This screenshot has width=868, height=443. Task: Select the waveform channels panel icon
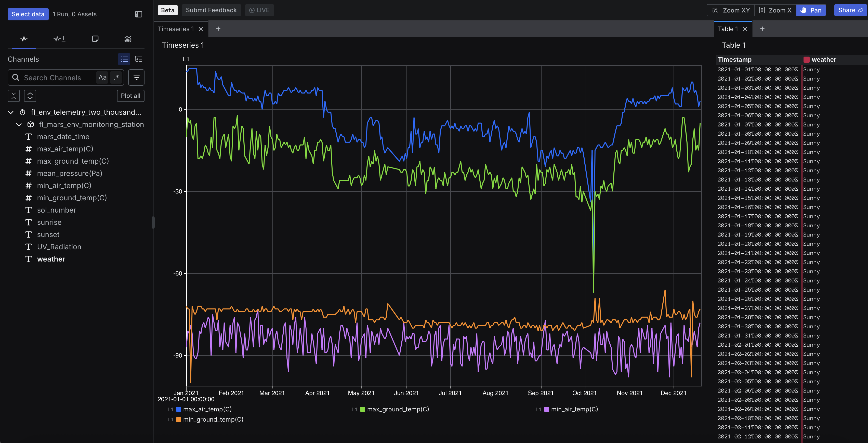(24, 39)
